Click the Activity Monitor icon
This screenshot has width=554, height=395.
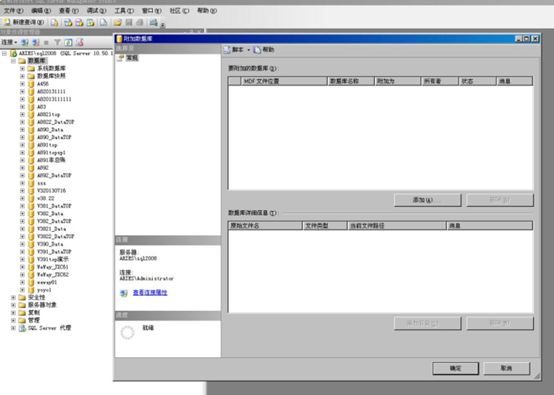point(153,23)
